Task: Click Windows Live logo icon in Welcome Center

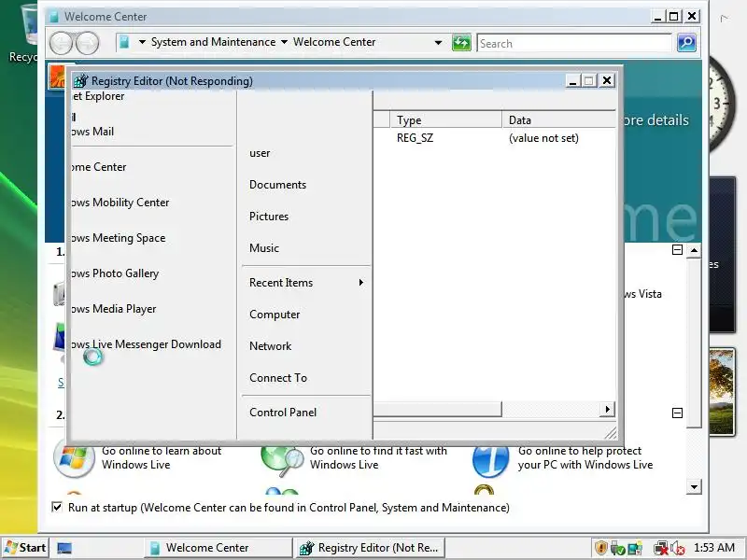Action: coord(74,457)
